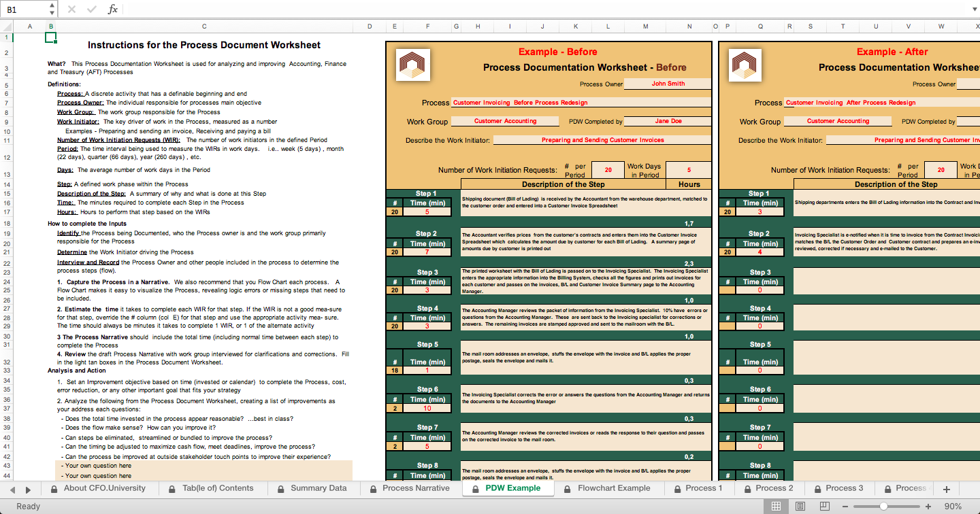980x514 pixels.
Task: Click 'How to complete the Inputs' heading
Action: coord(87,223)
